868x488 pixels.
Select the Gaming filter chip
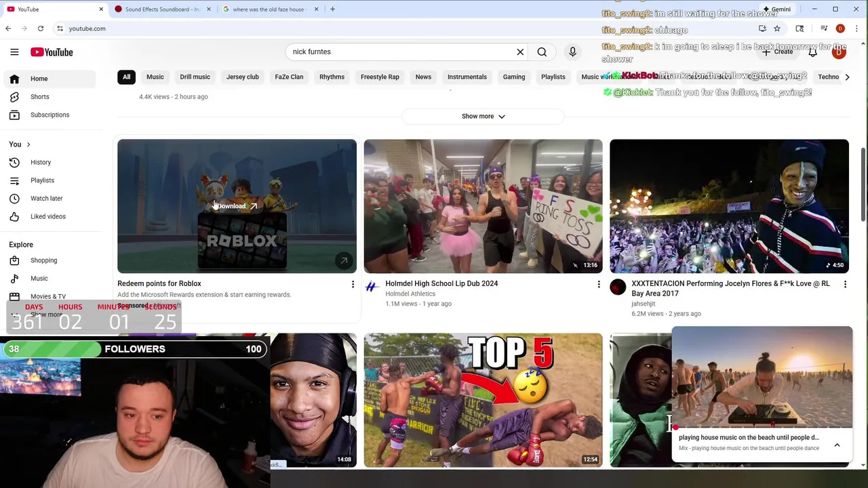click(x=514, y=77)
